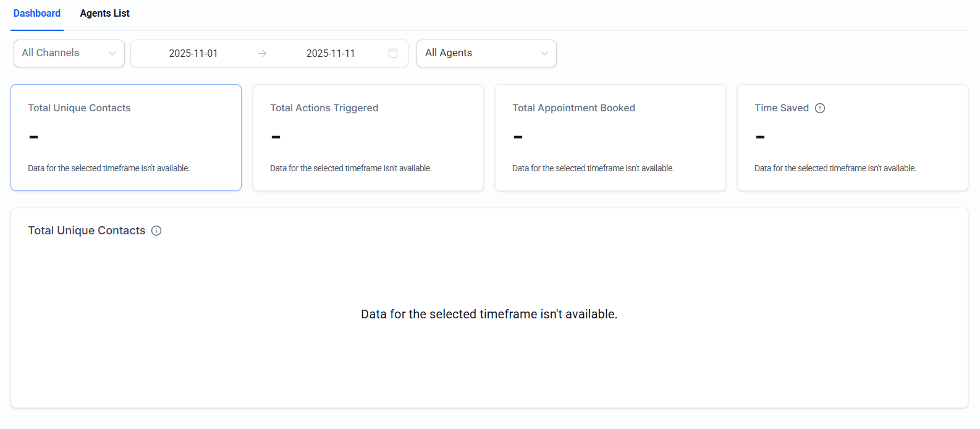
Task: Select the Total Actions Triggered card
Action: click(368, 137)
